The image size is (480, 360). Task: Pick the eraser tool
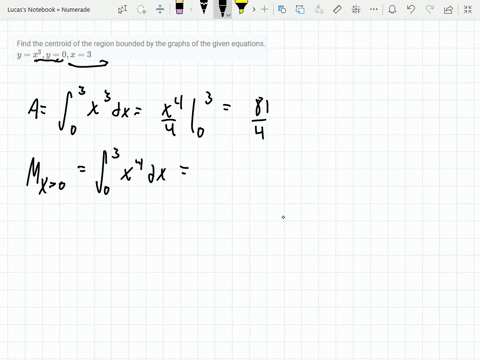(179, 7)
